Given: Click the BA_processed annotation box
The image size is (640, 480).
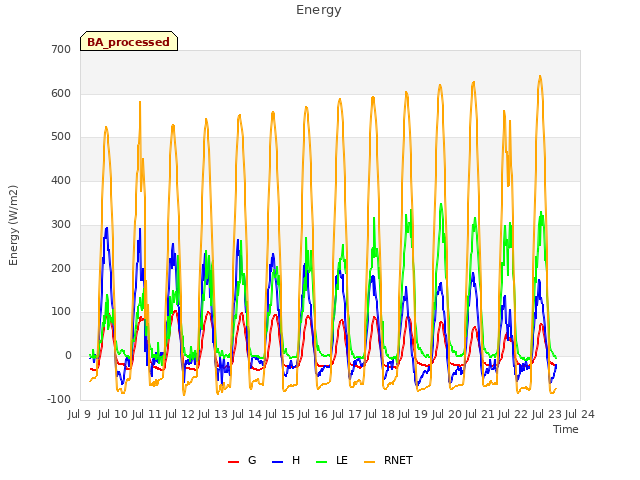Looking at the screenshot, I should click(x=129, y=41).
